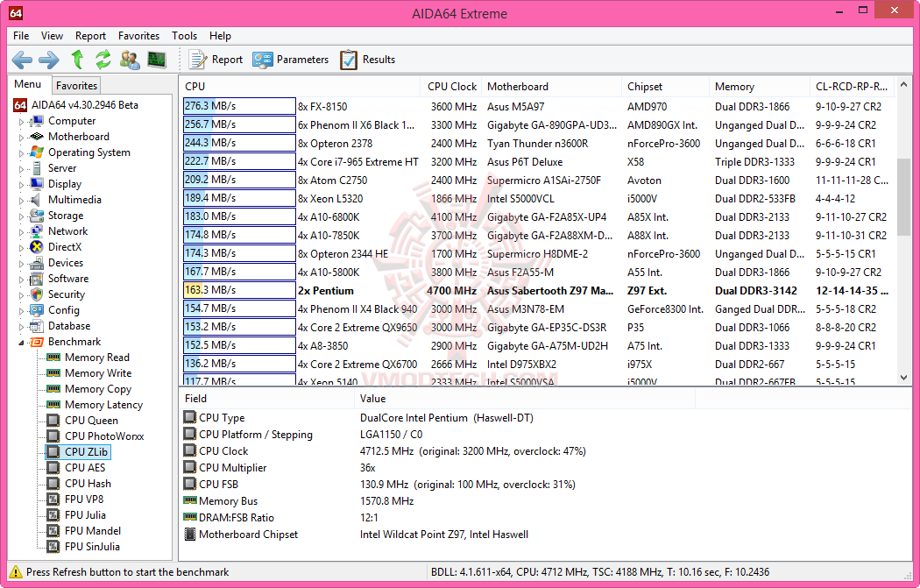Viewport: 920px width, 588px height.
Task: Collapse the Benchmark tree node
Action: coord(21,343)
